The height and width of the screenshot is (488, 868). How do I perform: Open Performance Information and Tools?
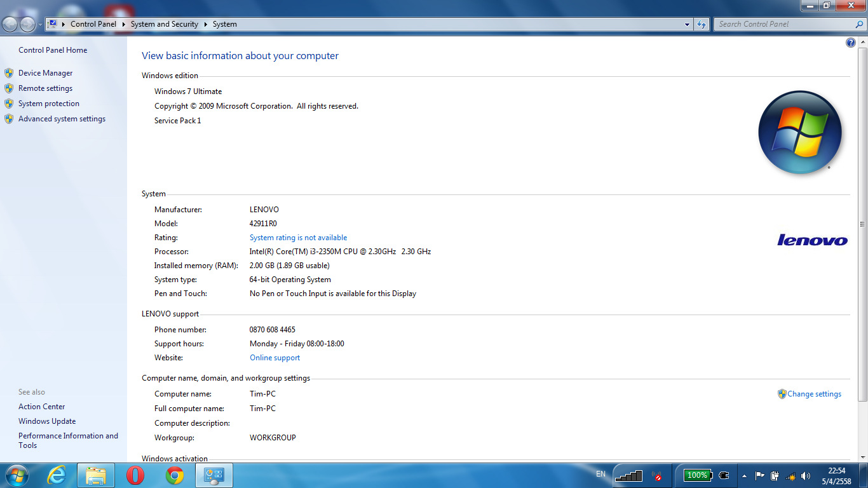click(x=68, y=440)
